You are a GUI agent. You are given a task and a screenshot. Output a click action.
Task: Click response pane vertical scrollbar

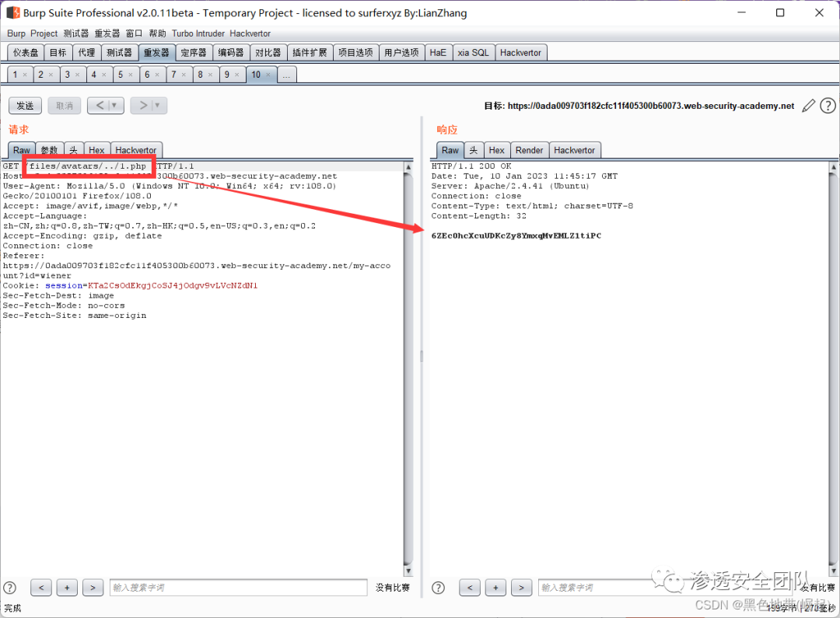[833, 368]
